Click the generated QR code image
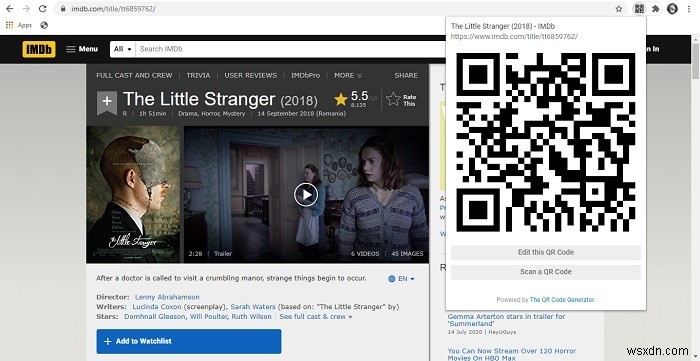Image resolution: width=700 pixels, height=361 pixels. click(546, 142)
